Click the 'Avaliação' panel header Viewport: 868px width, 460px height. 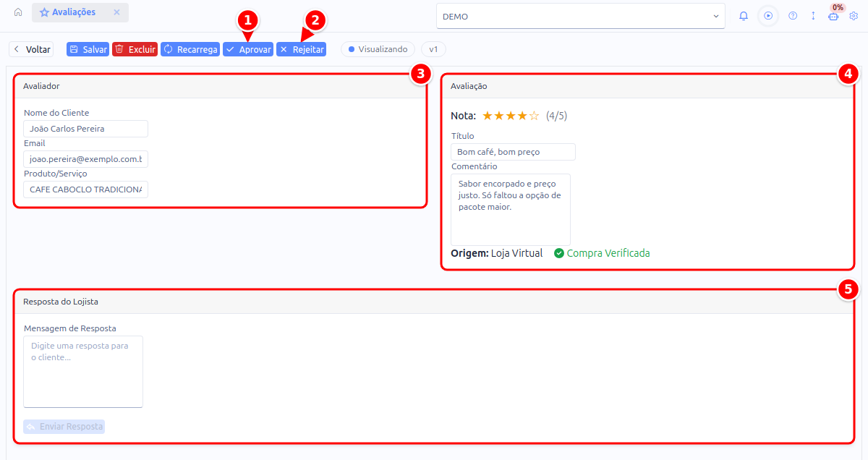647,86
